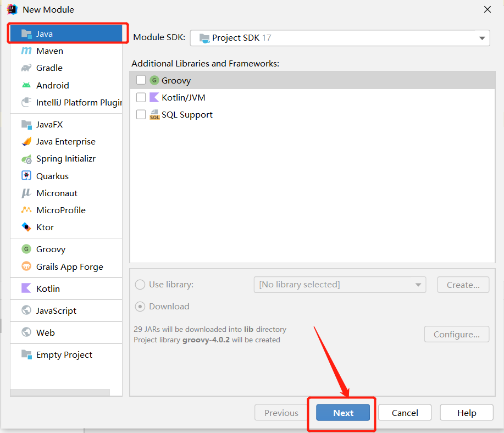This screenshot has height=433, width=504.
Task: Choose Maven module type
Action: pos(66,51)
